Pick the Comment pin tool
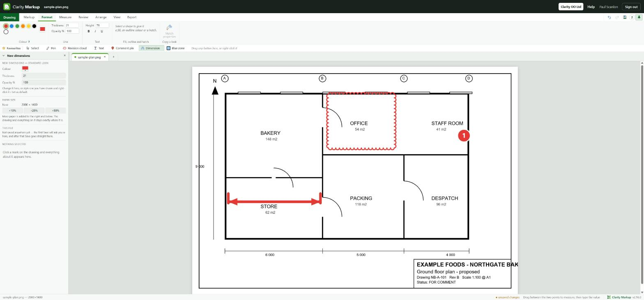Viewport: 644px width, 300px height. tap(122, 48)
